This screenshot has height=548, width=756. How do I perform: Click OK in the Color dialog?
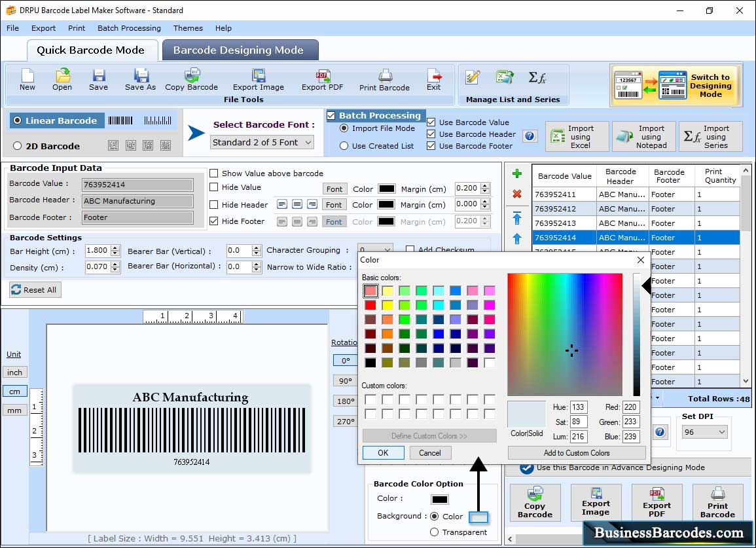(384, 452)
